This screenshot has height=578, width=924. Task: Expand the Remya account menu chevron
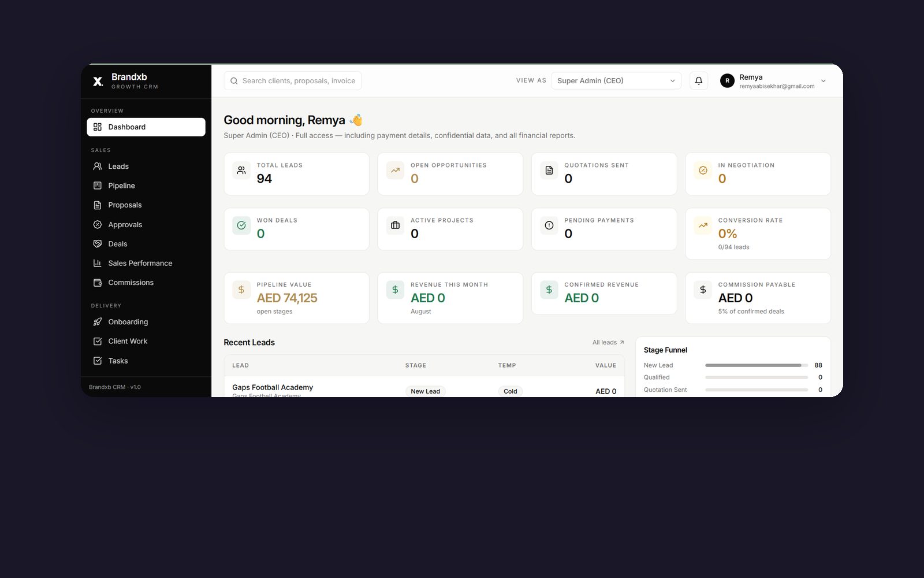[x=824, y=81]
